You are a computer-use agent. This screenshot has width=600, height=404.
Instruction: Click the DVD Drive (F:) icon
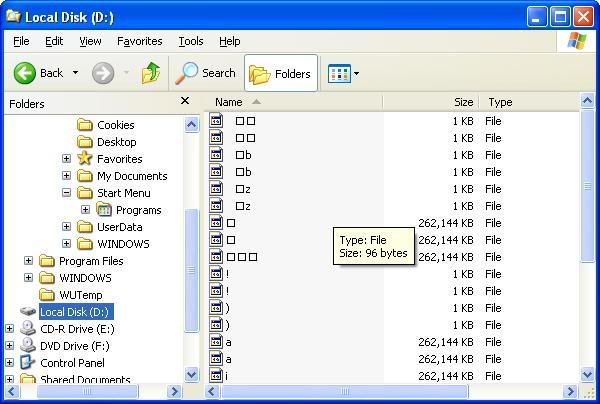pyautogui.click(x=28, y=345)
